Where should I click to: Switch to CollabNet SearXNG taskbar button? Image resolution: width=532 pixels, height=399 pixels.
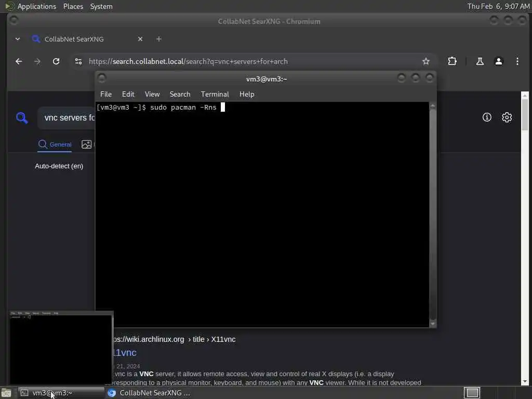click(x=149, y=393)
